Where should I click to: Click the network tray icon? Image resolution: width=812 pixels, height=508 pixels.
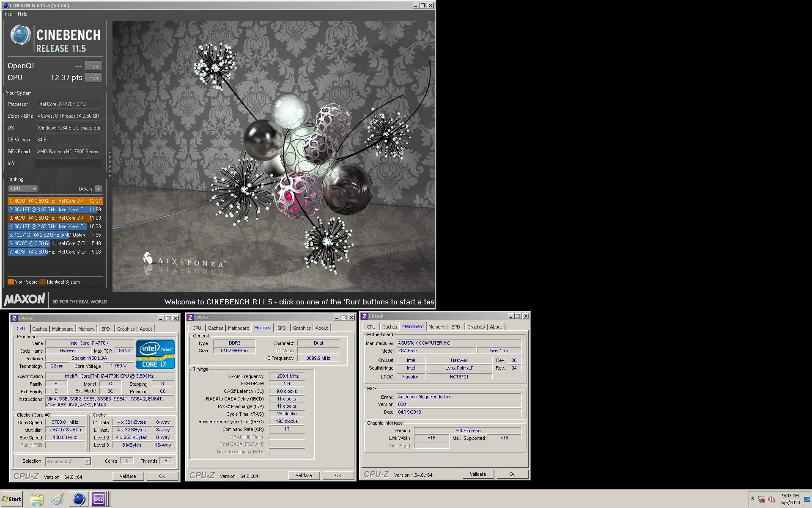[762, 499]
